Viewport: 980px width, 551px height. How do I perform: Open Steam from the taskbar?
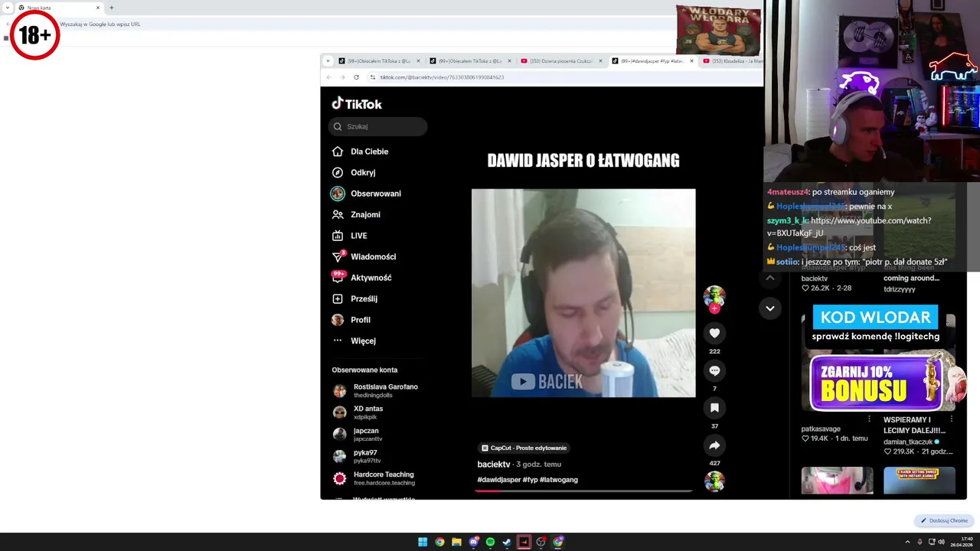tap(507, 542)
